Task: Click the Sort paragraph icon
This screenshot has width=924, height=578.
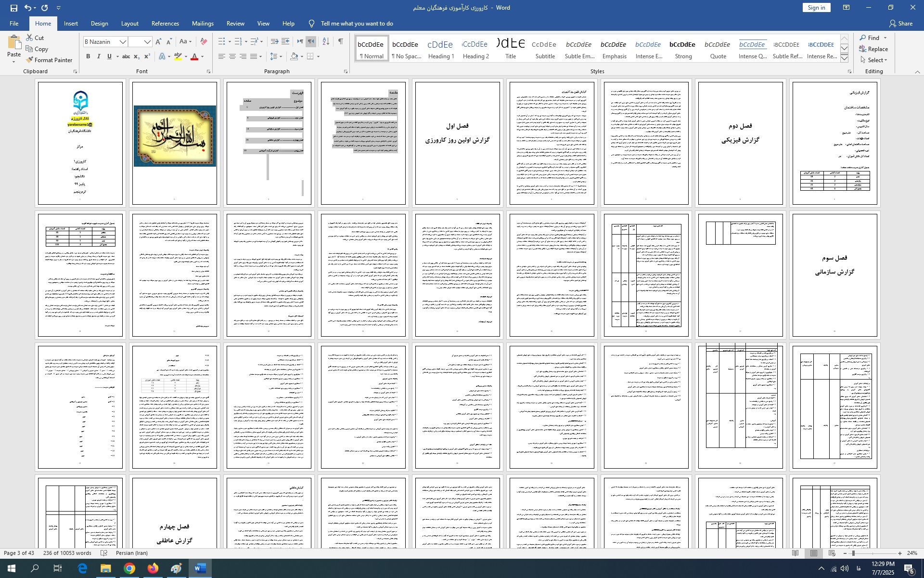Action: [x=326, y=42]
